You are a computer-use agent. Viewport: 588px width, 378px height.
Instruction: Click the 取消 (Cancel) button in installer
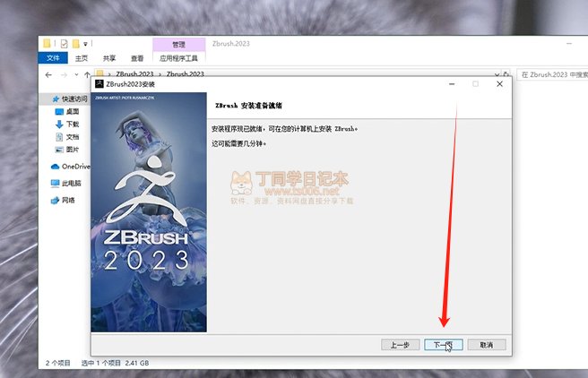click(x=487, y=345)
